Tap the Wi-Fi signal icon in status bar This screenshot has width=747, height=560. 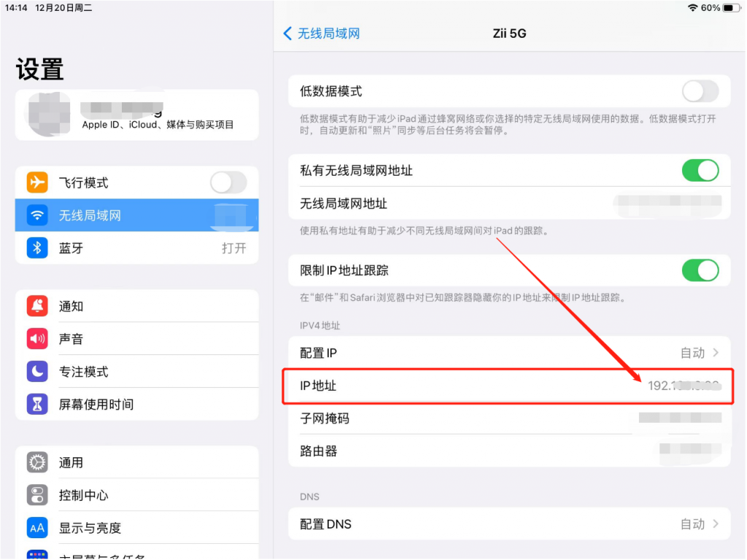click(693, 7)
